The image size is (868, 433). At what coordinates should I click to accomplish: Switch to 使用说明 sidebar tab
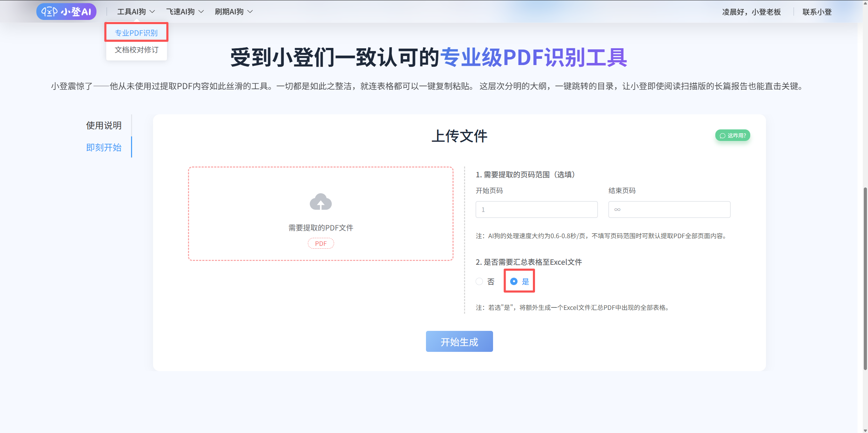[x=104, y=125]
